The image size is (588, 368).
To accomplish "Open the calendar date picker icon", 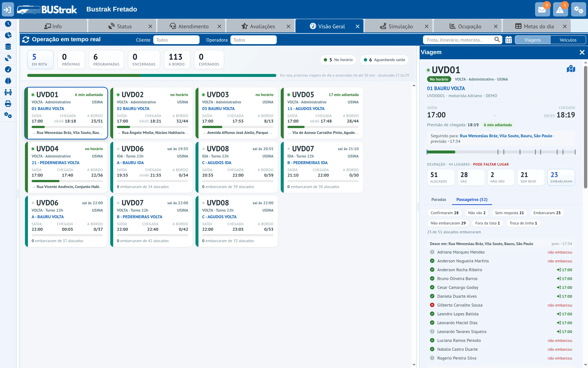I will pyautogui.click(x=509, y=40).
